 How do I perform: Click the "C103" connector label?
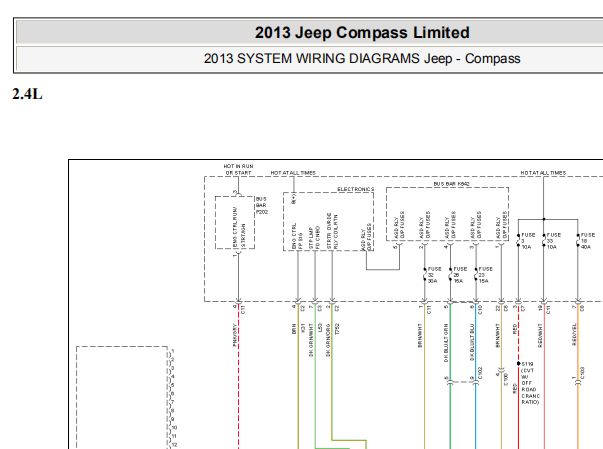582,373
